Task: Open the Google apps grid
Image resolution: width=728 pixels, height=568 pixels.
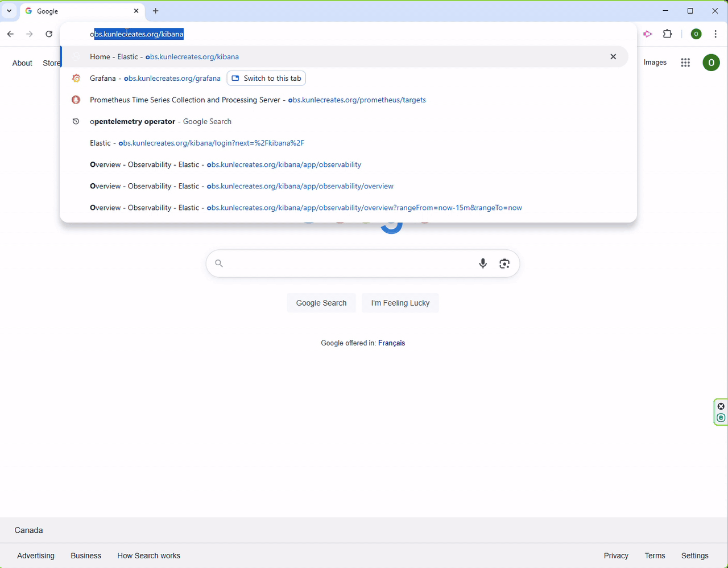Action: coord(685,63)
